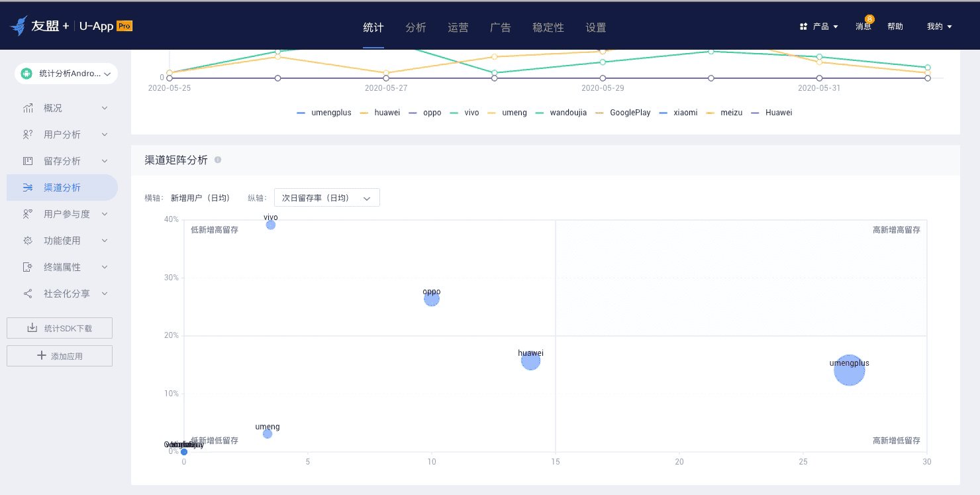
Task: Toggle wandoujia series in legend
Action: pyautogui.click(x=560, y=113)
